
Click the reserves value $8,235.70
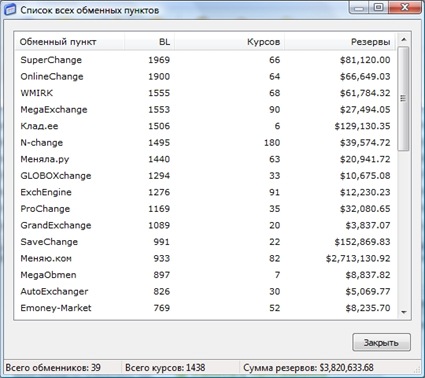[x=368, y=308]
